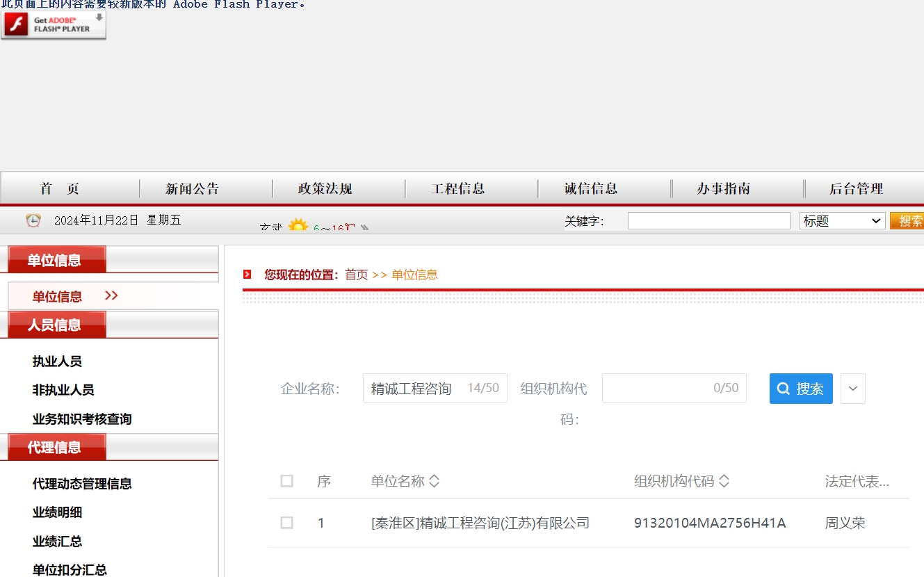The width and height of the screenshot is (924, 577).
Task: Click the 首页 breadcrumb link
Action: coord(357,275)
